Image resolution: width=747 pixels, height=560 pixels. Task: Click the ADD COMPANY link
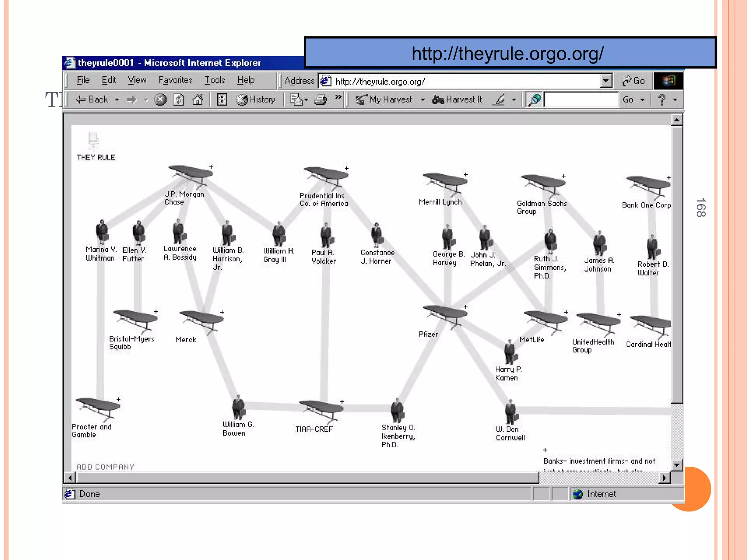pos(105,467)
